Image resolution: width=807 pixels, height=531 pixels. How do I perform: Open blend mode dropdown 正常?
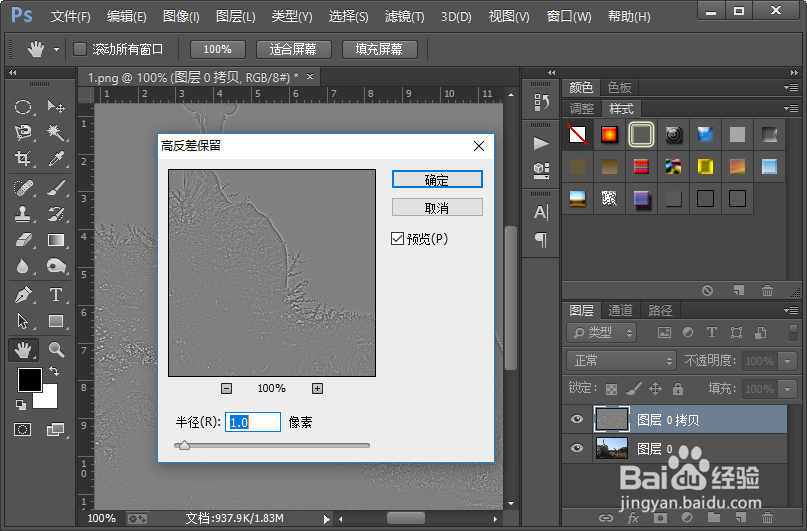[x=621, y=361]
